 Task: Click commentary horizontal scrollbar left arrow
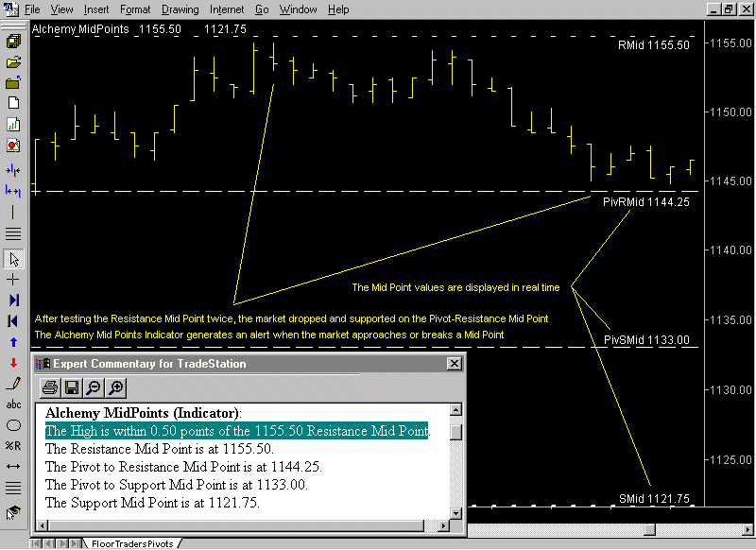[x=43, y=525]
